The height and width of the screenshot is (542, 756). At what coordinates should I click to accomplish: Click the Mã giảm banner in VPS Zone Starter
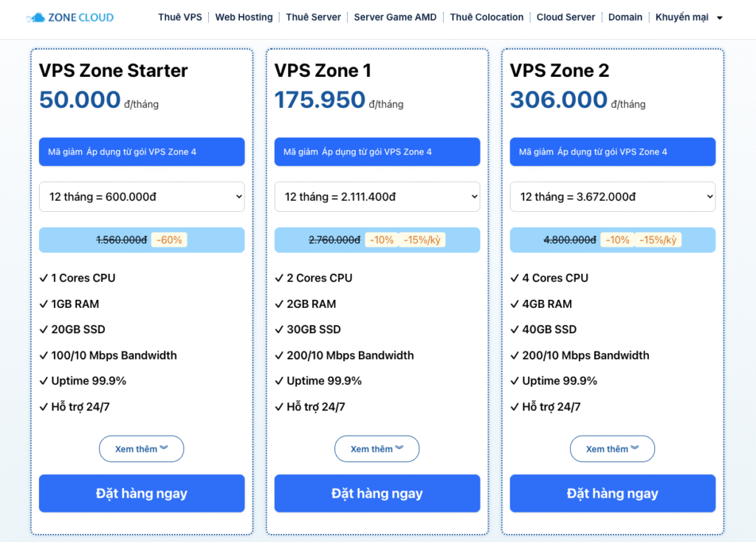point(141,152)
